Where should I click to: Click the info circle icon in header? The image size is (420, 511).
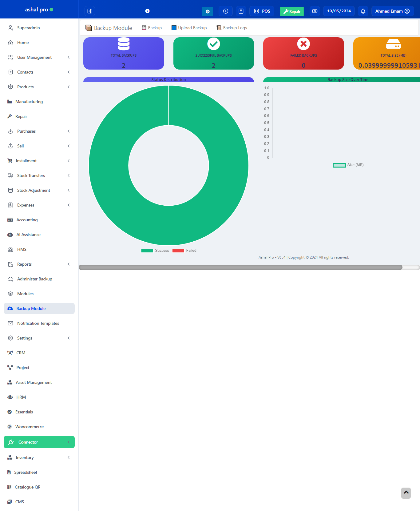pos(147,11)
